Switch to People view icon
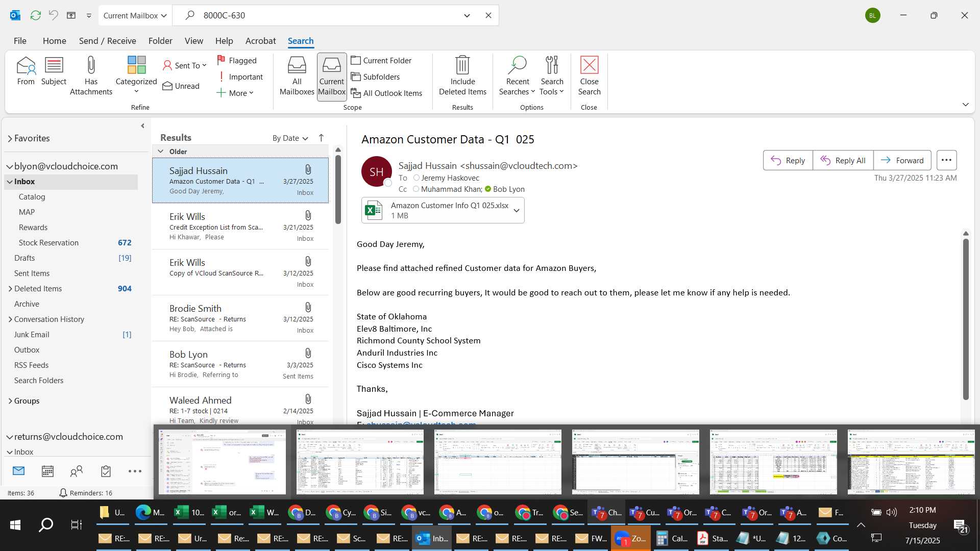The image size is (980, 551). [x=77, y=471]
